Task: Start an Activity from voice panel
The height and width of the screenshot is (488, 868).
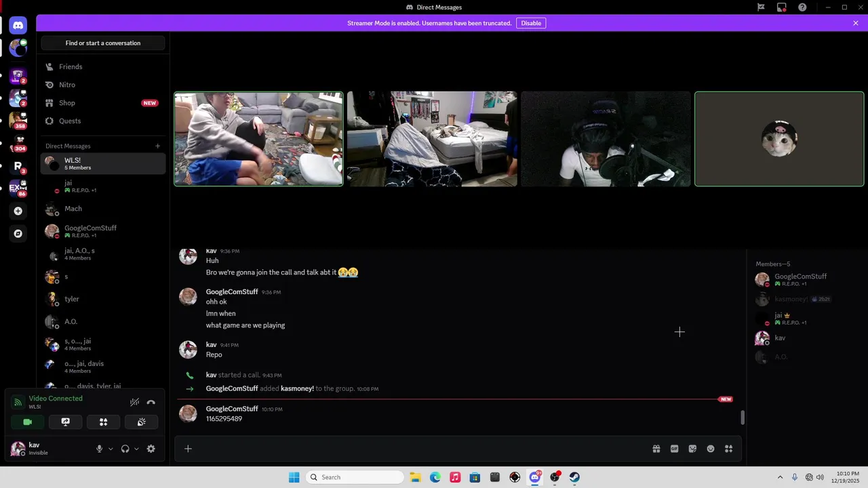Action: (104, 422)
